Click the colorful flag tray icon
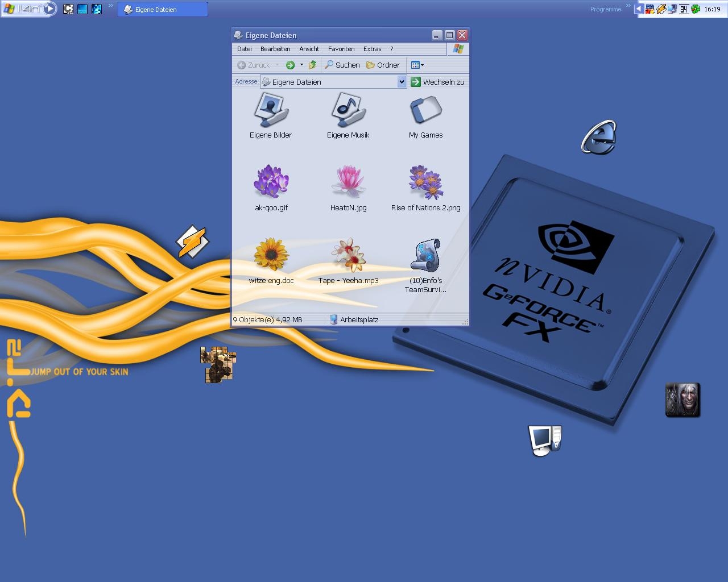The height and width of the screenshot is (582, 728). pyautogui.click(x=650, y=9)
